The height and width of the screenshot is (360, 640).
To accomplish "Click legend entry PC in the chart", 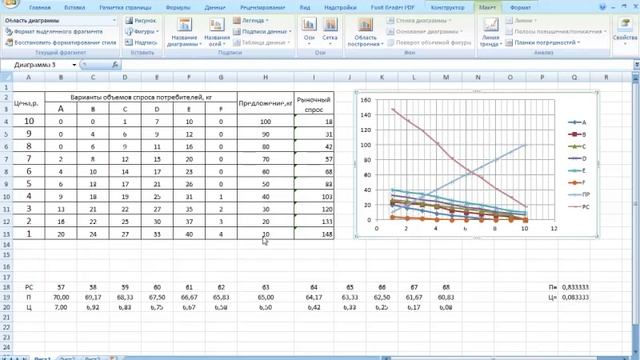I will coord(579,207).
